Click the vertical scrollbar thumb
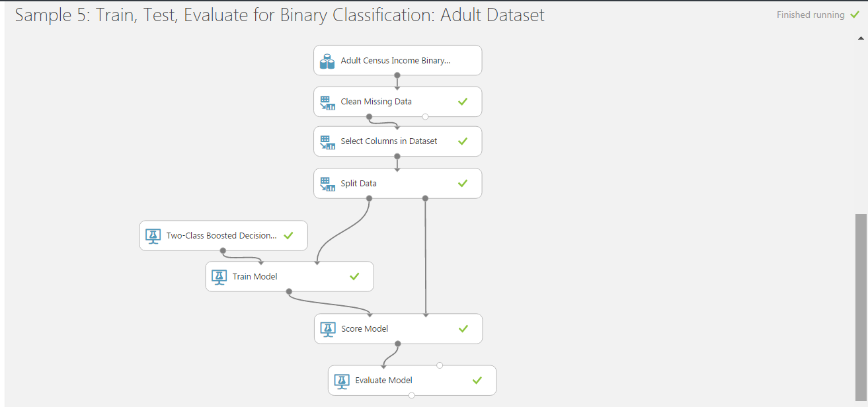Screen dimensions: 868x407 861,307
